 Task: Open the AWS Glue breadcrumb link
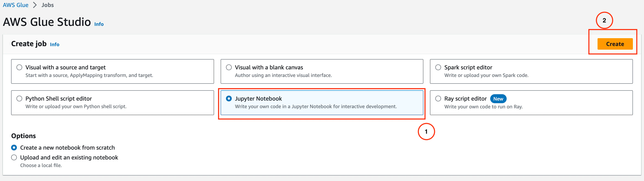coord(15,5)
